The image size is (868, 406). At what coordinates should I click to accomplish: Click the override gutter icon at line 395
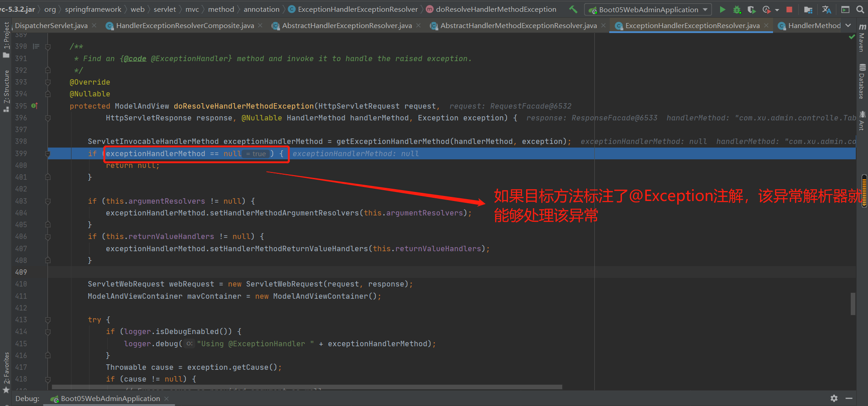click(34, 106)
